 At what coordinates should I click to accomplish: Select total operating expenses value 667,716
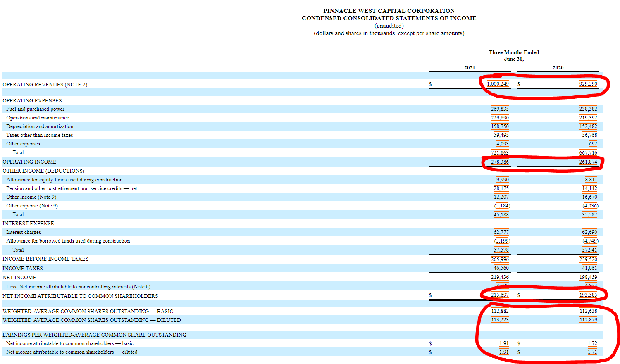pos(588,153)
